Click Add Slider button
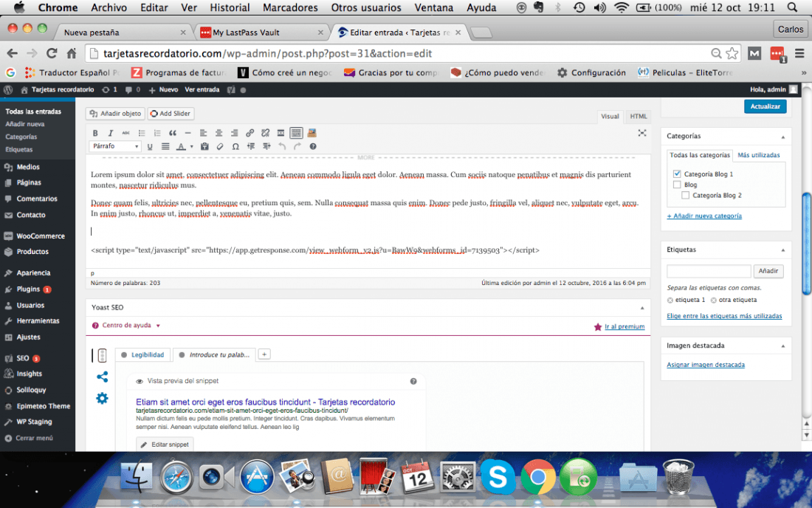Image resolution: width=812 pixels, height=508 pixels. click(171, 114)
